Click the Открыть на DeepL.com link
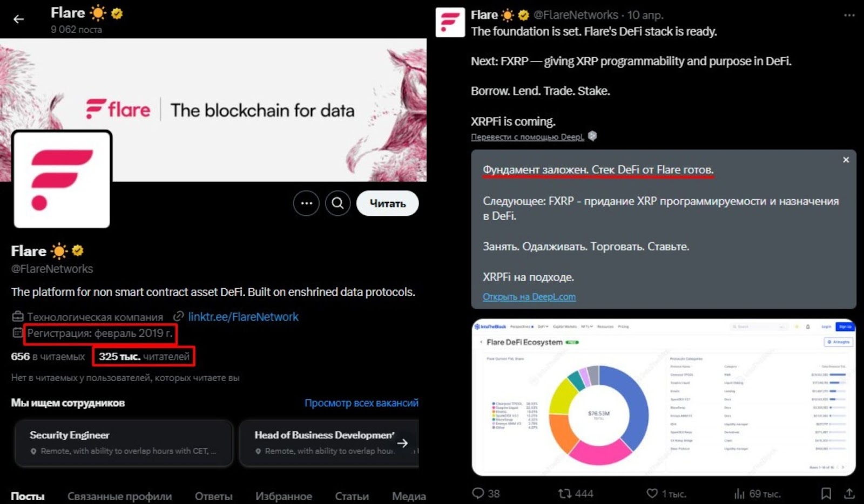Screen dimensions: 864x504 (529, 297)
